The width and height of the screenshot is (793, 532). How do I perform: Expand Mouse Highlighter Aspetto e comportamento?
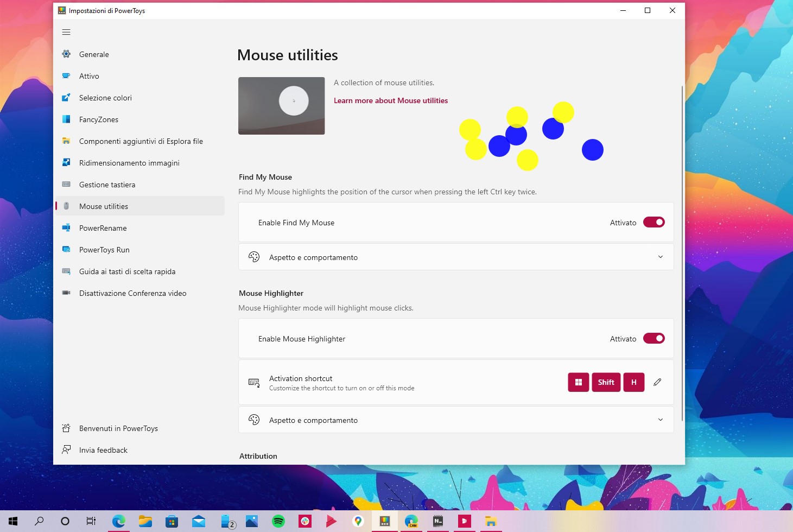click(x=456, y=420)
